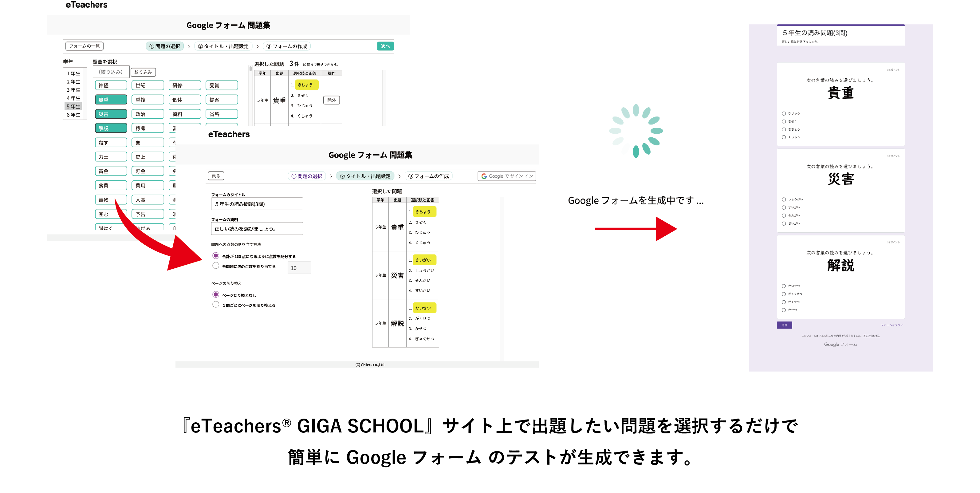Select 5年生 in the grade list
This screenshot has height=493, width=980.
click(x=73, y=107)
